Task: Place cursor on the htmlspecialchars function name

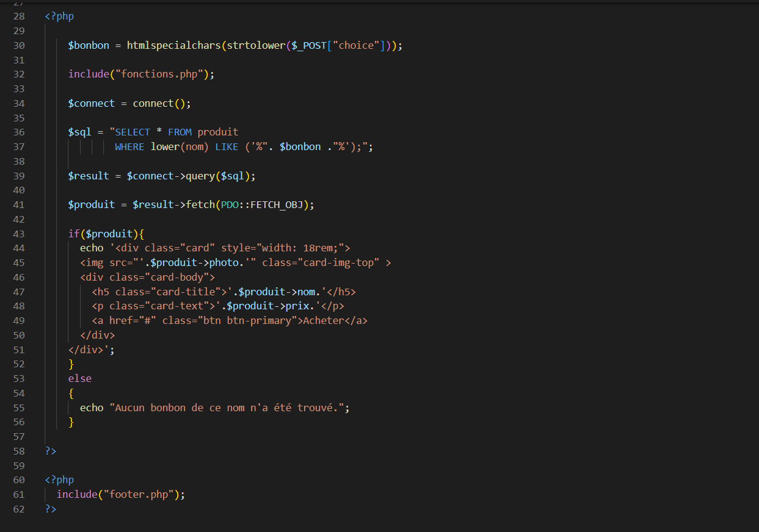Action: [x=173, y=46]
